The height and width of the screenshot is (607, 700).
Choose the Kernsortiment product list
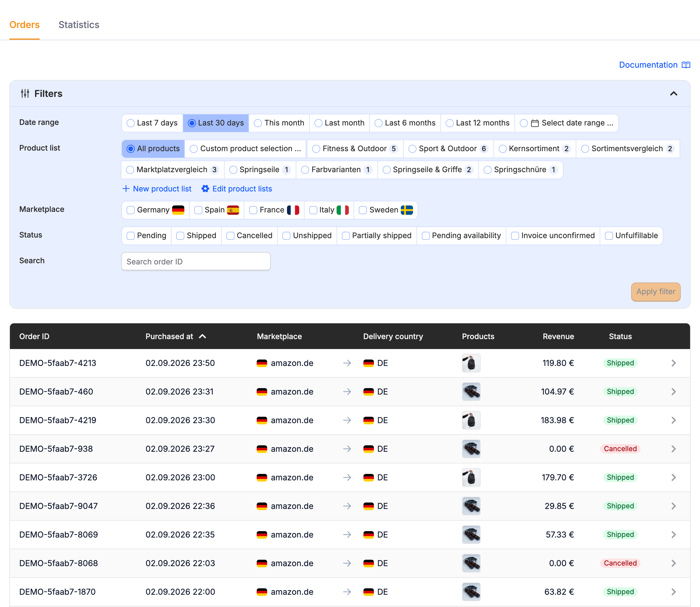(x=535, y=149)
